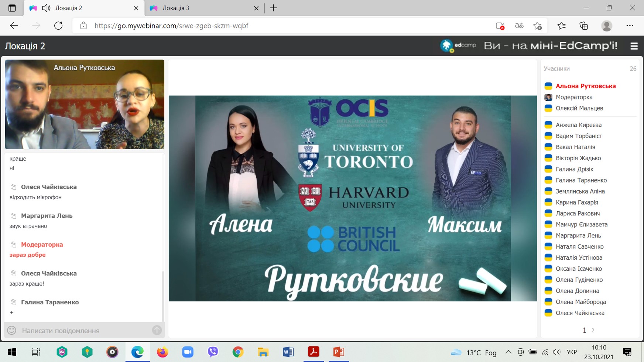
Task: Open PowerPoint from the taskbar
Action: click(x=339, y=352)
